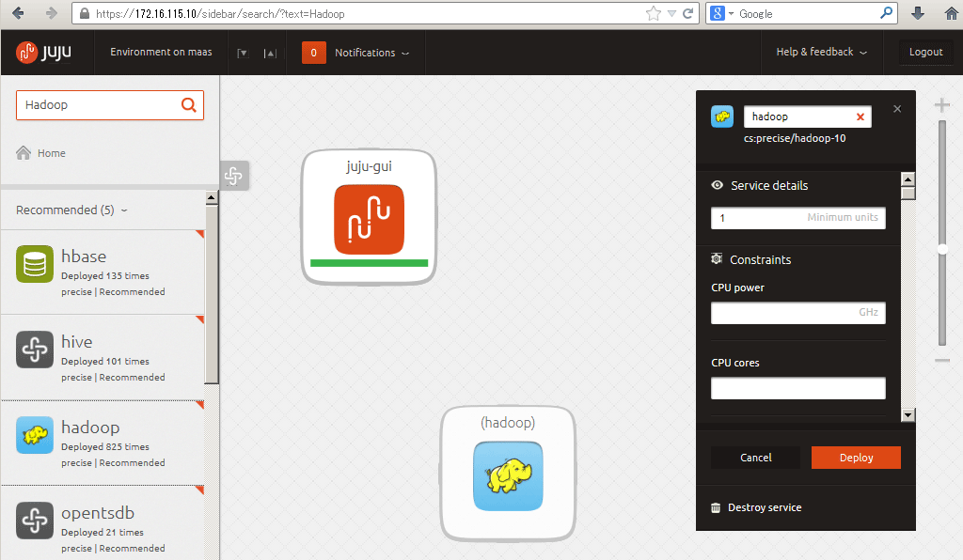Image resolution: width=963 pixels, height=560 pixels.
Task: Select the (hadoop) ghost service on canvas
Action: [508, 474]
